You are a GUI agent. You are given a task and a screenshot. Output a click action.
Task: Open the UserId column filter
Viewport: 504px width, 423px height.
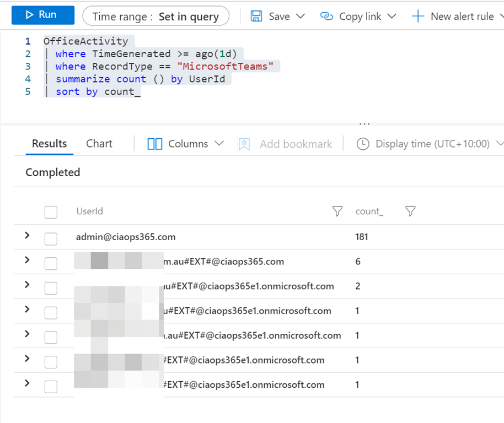(337, 211)
